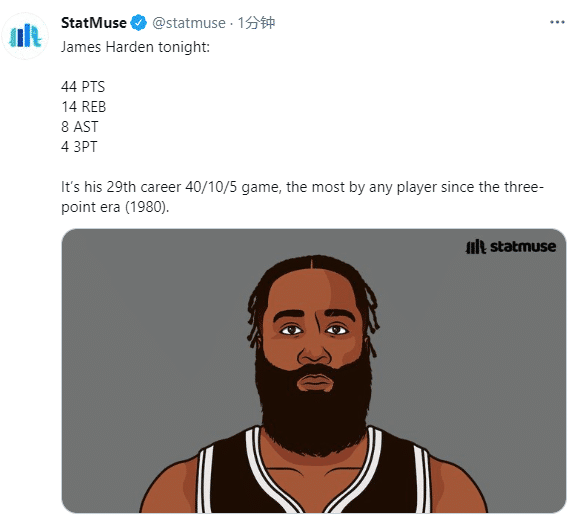Screen dimensions: 572x516
Task: Open the StatMuse profile avatar
Action: coord(25,36)
